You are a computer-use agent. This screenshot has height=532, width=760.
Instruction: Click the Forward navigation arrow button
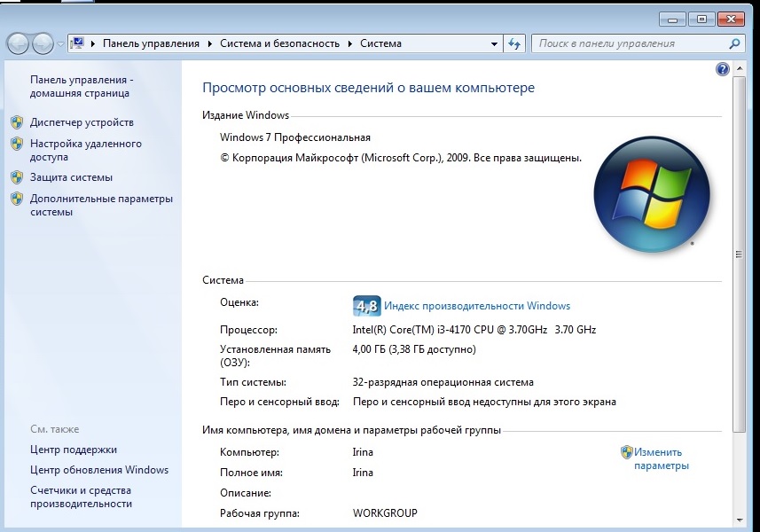click(x=42, y=43)
